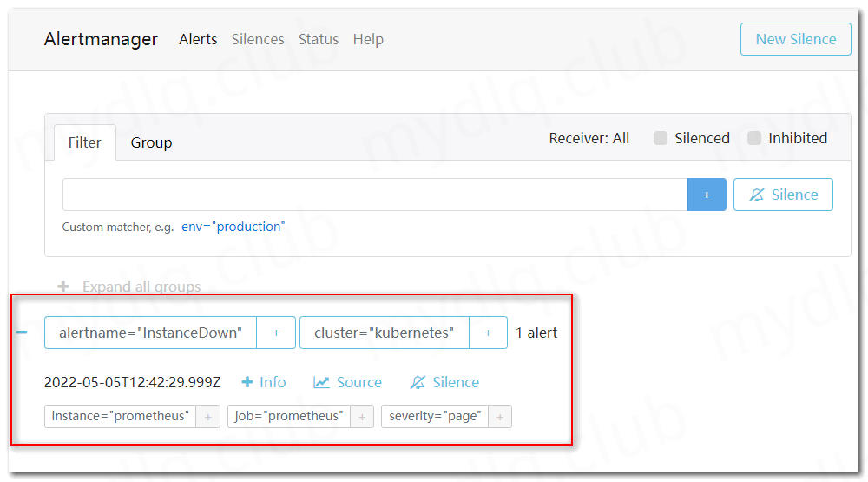Click the 2022-05-05T12:42:29.999Z timestamp
The height and width of the screenshot is (482, 868).
(x=132, y=382)
